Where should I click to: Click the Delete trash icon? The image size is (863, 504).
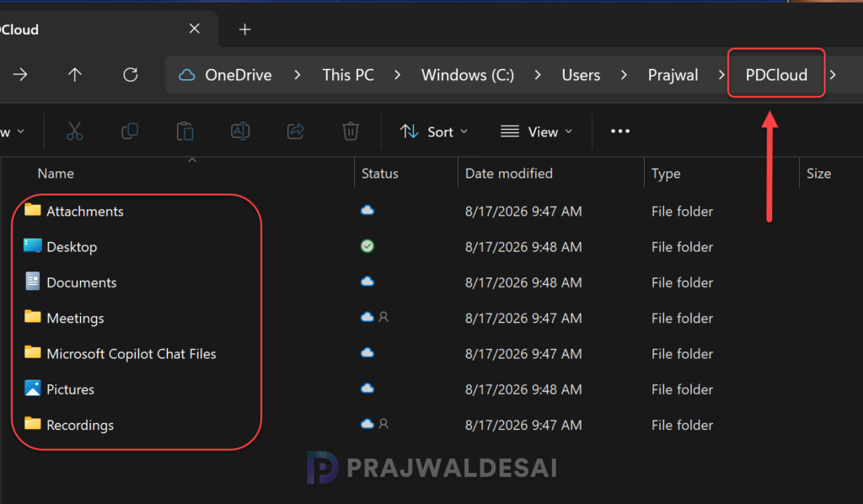pyautogui.click(x=351, y=131)
